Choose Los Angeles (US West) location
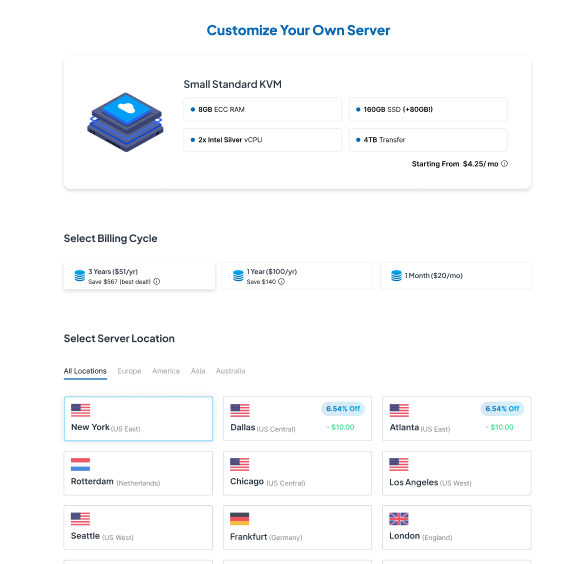This screenshot has height=564, width=580. tap(457, 473)
